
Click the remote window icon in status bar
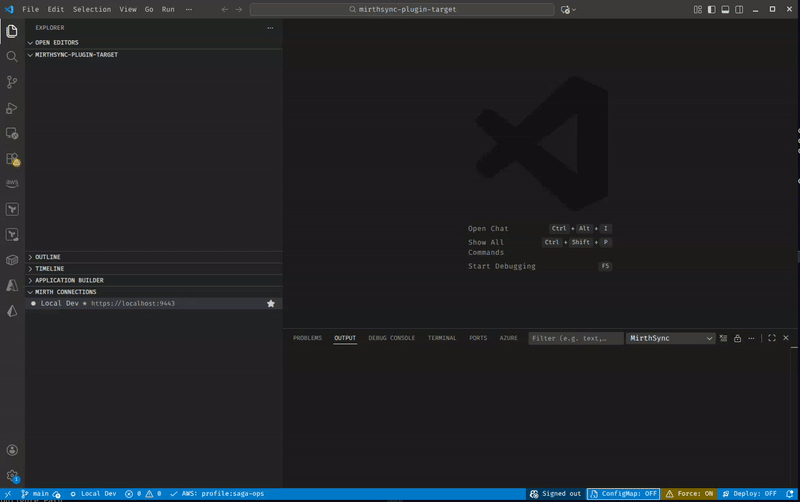pos(8,494)
